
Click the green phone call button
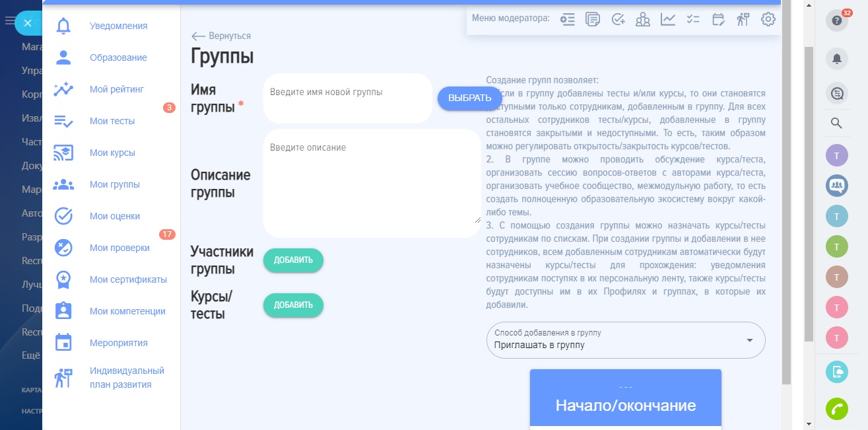pyautogui.click(x=837, y=410)
